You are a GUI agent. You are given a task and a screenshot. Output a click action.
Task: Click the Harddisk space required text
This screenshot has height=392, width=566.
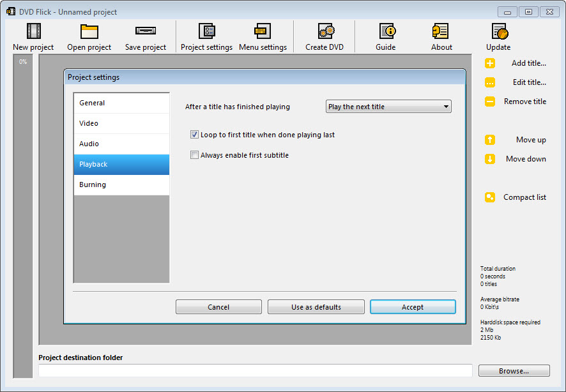pyautogui.click(x=510, y=322)
